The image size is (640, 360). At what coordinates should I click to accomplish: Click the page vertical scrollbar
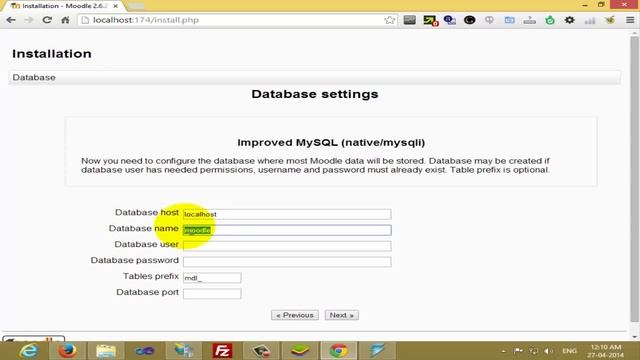click(x=634, y=180)
